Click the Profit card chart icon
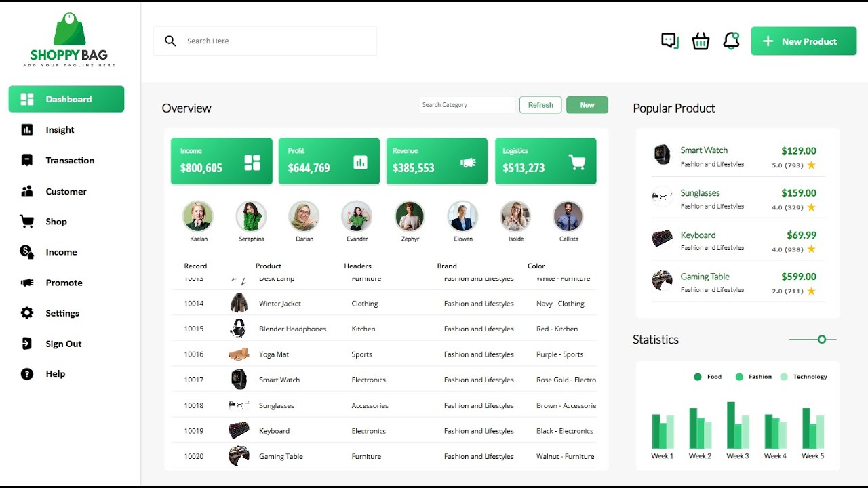 click(360, 162)
